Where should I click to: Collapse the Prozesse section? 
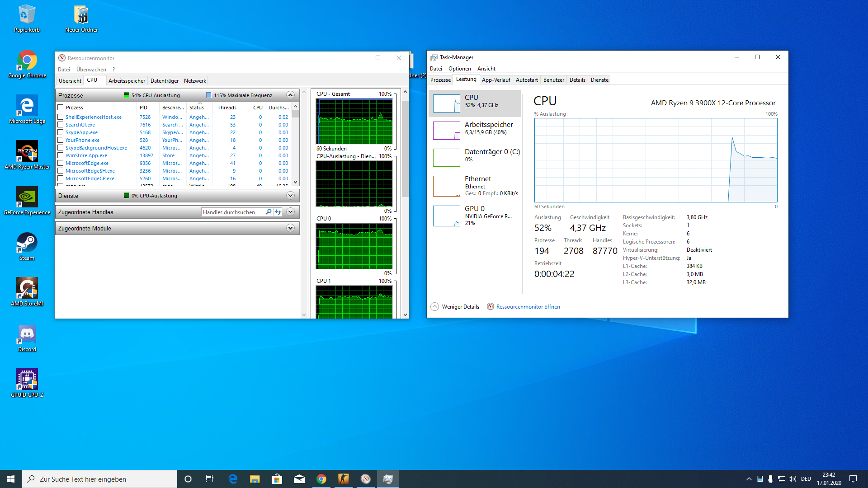290,95
